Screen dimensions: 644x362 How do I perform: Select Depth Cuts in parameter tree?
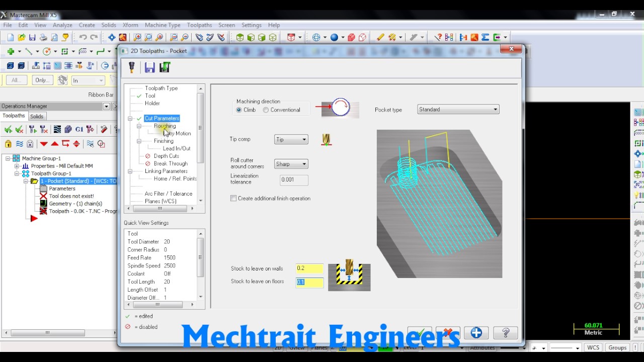(x=166, y=156)
